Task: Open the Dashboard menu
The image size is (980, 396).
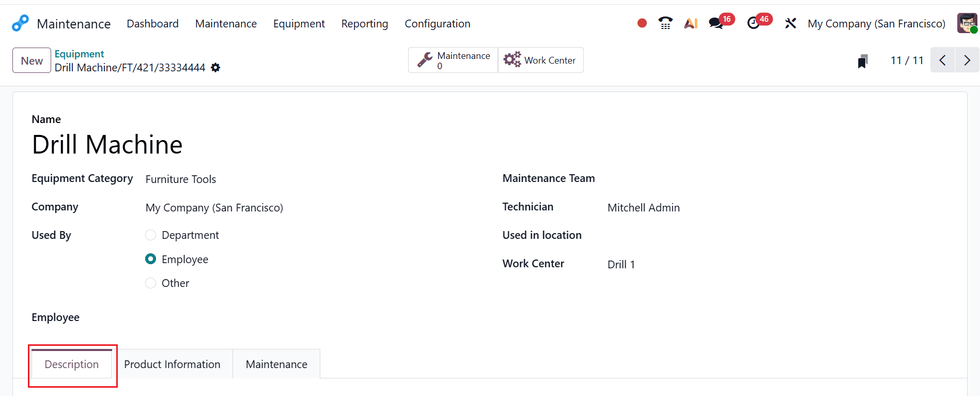Action: [153, 24]
